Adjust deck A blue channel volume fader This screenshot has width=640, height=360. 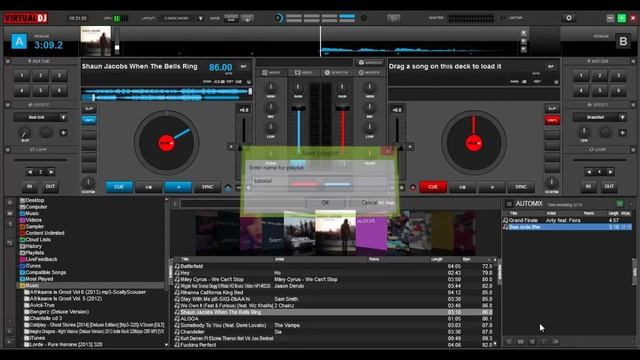pos(298,108)
